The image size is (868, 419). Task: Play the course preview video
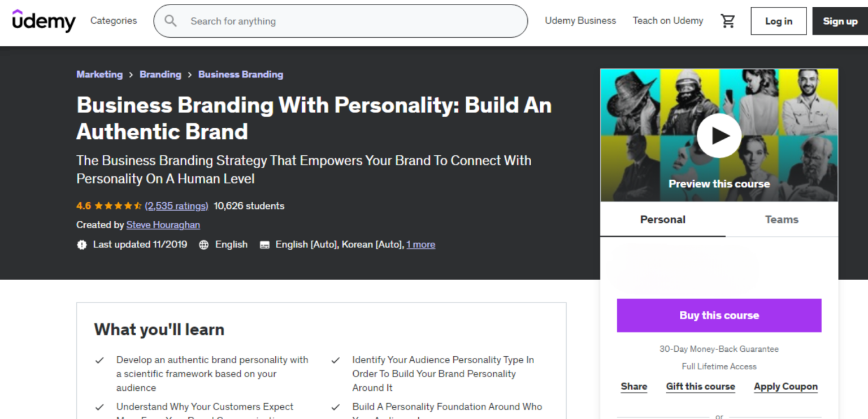[x=719, y=136]
